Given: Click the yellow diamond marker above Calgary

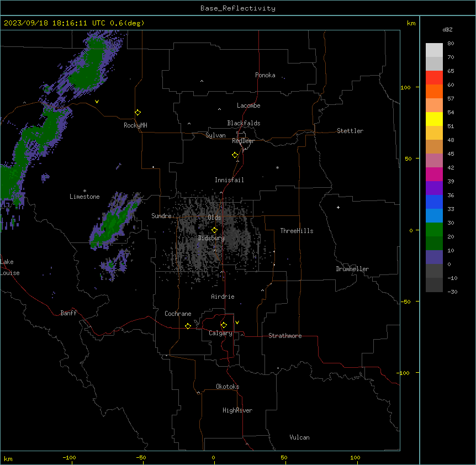Looking at the screenshot, I should tap(224, 325).
